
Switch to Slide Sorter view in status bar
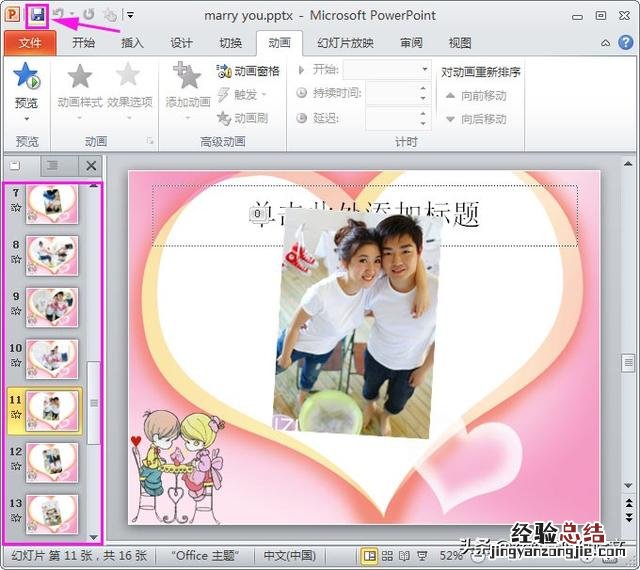[x=388, y=555]
